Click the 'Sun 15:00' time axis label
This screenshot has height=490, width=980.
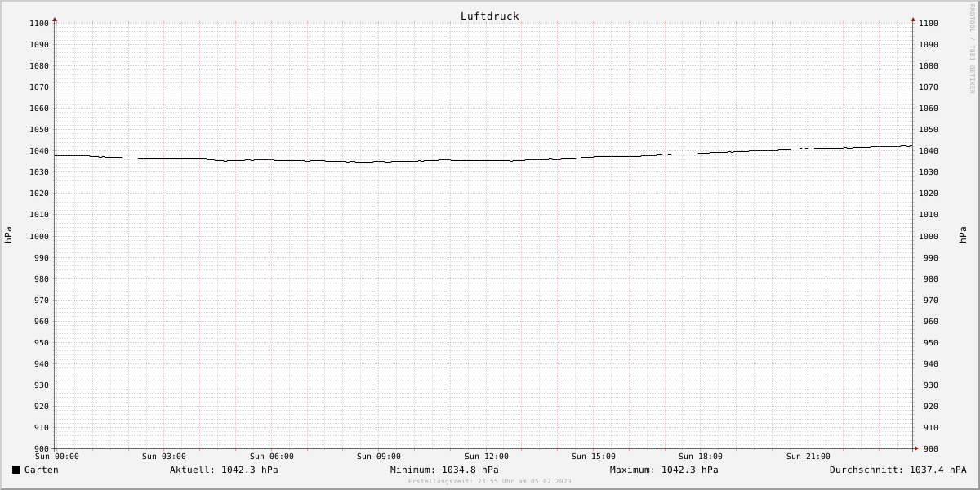coord(594,457)
